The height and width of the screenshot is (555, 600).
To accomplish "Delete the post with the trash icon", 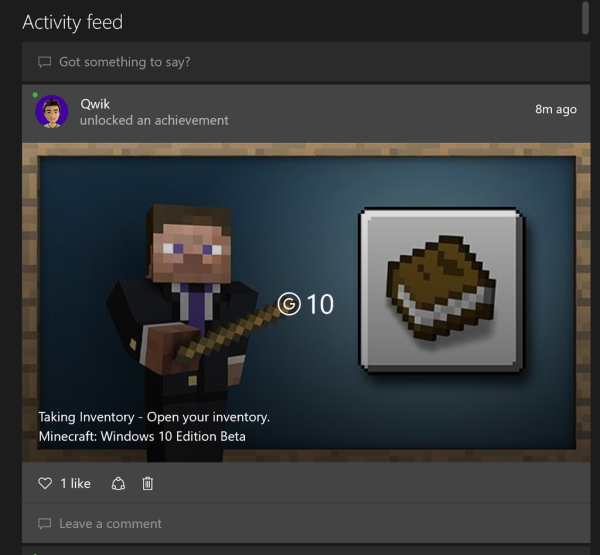I will point(148,483).
